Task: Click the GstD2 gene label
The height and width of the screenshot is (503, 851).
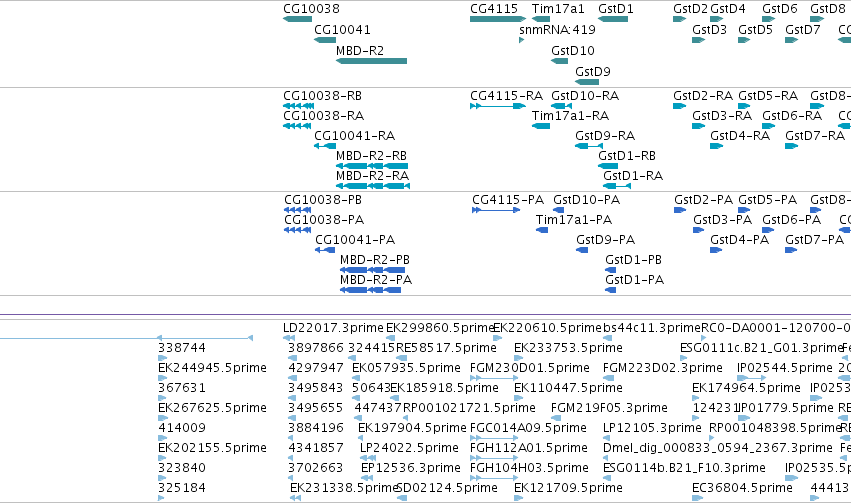Action: click(690, 9)
